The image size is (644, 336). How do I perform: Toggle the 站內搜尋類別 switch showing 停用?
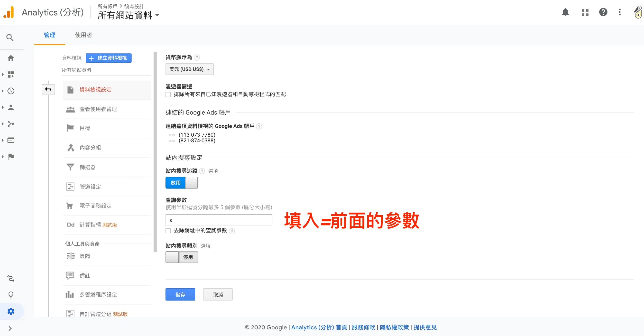[182, 257]
